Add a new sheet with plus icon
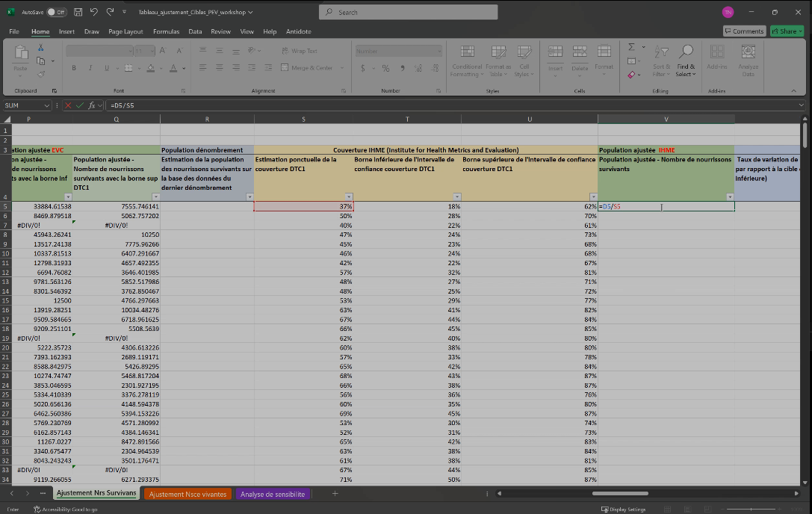The image size is (812, 514). pyautogui.click(x=335, y=494)
